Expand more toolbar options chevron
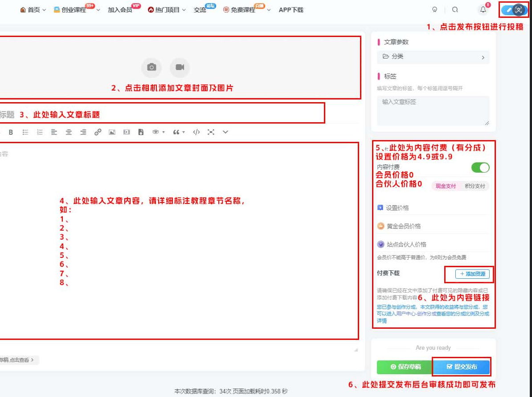 click(x=225, y=132)
